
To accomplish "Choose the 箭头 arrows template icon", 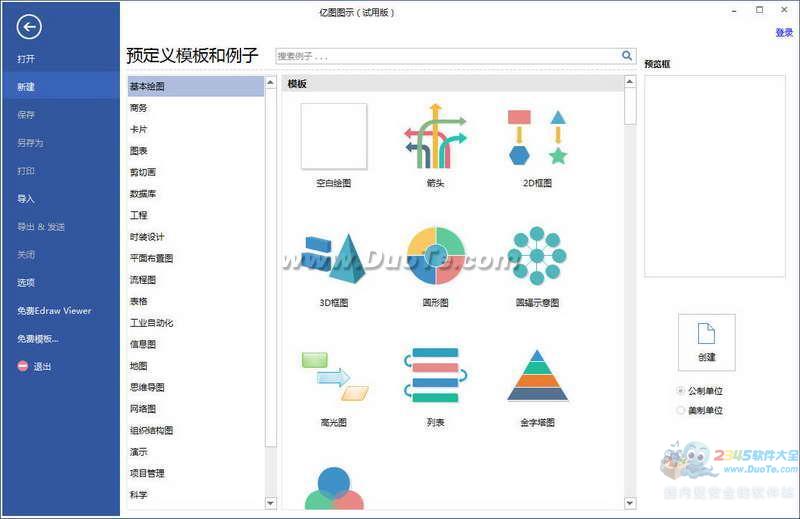I will (434, 136).
